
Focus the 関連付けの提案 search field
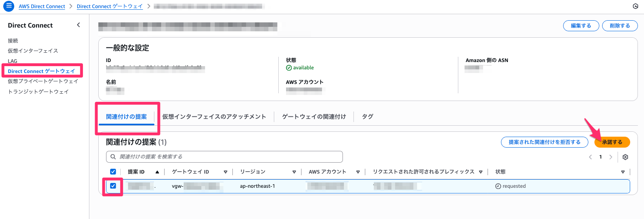tap(224, 157)
